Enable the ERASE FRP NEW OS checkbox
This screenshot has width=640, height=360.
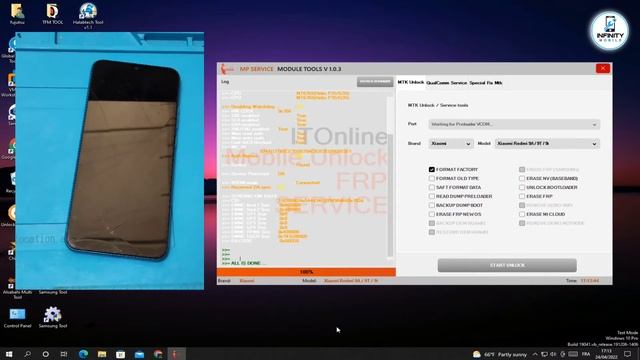(x=431, y=214)
